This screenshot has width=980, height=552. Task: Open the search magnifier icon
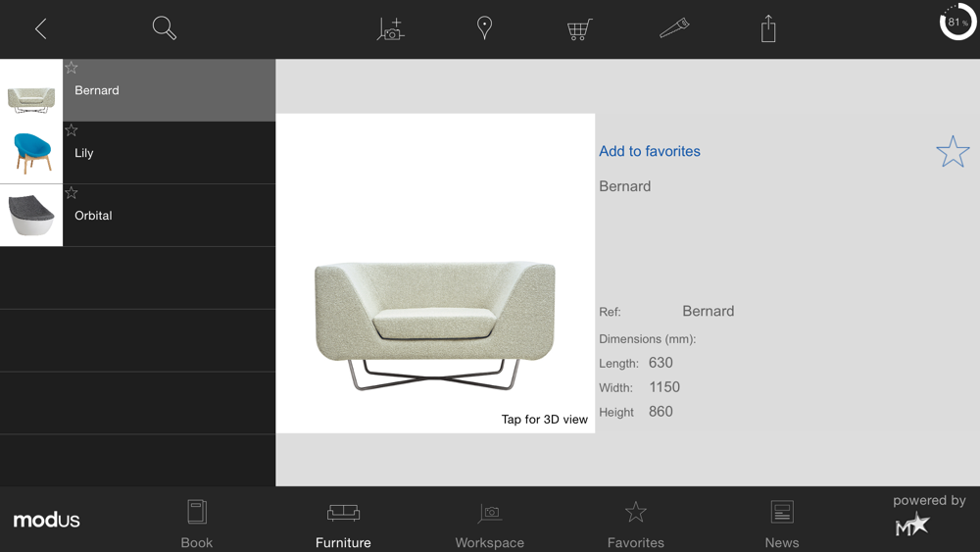tap(165, 28)
